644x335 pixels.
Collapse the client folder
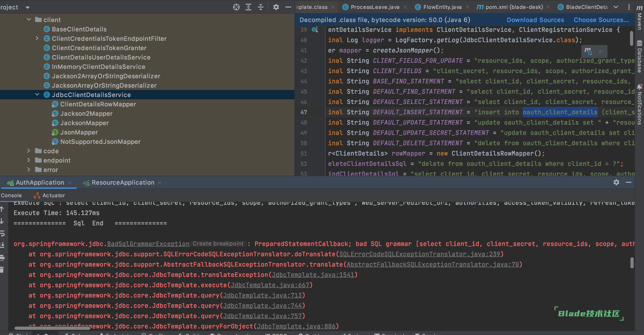click(29, 19)
